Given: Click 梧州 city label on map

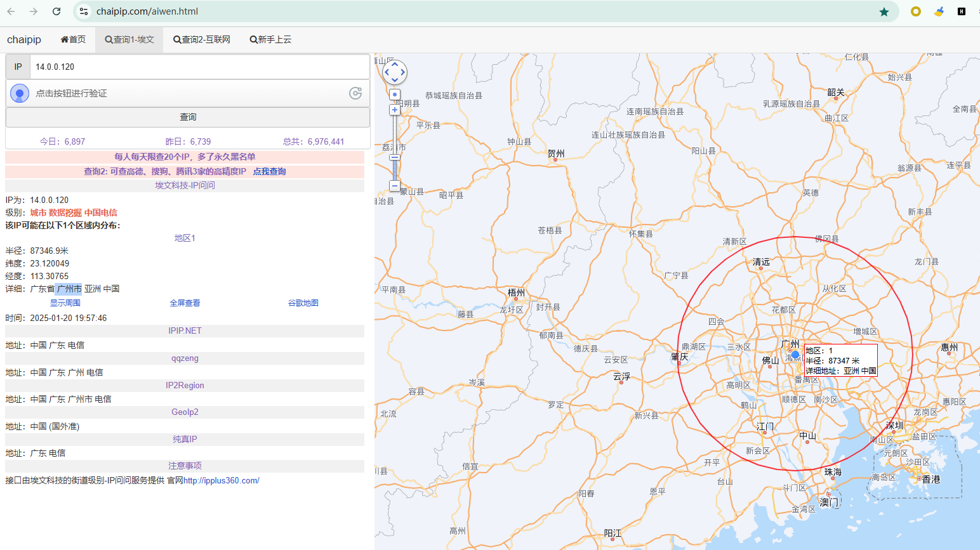Looking at the screenshot, I should pyautogui.click(x=516, y=292).
